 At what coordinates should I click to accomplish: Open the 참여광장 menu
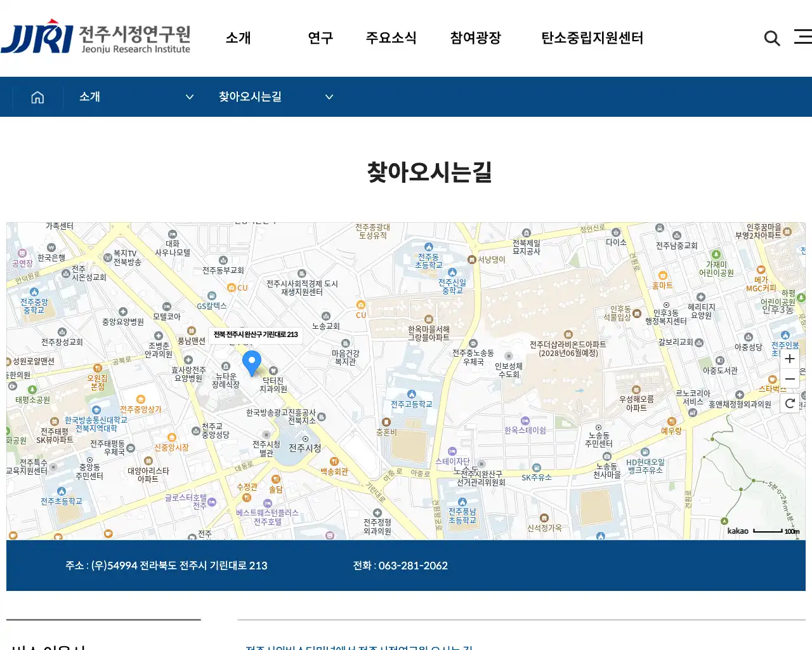[476, 38]
